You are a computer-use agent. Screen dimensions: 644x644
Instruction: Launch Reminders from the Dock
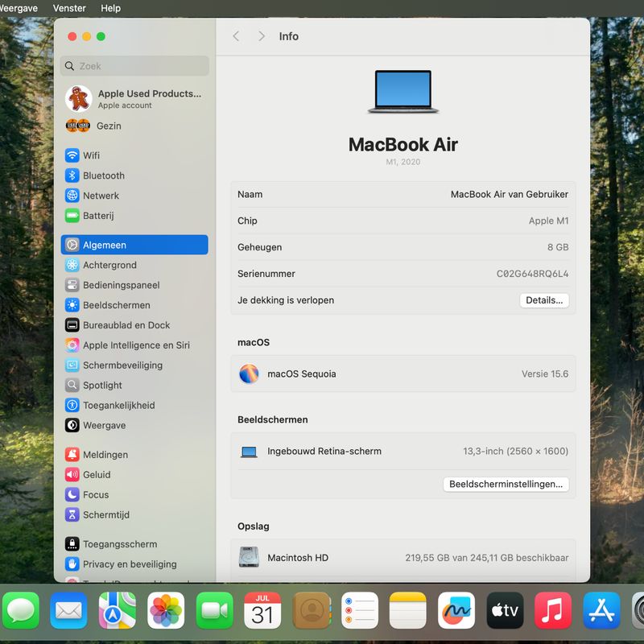360,611
